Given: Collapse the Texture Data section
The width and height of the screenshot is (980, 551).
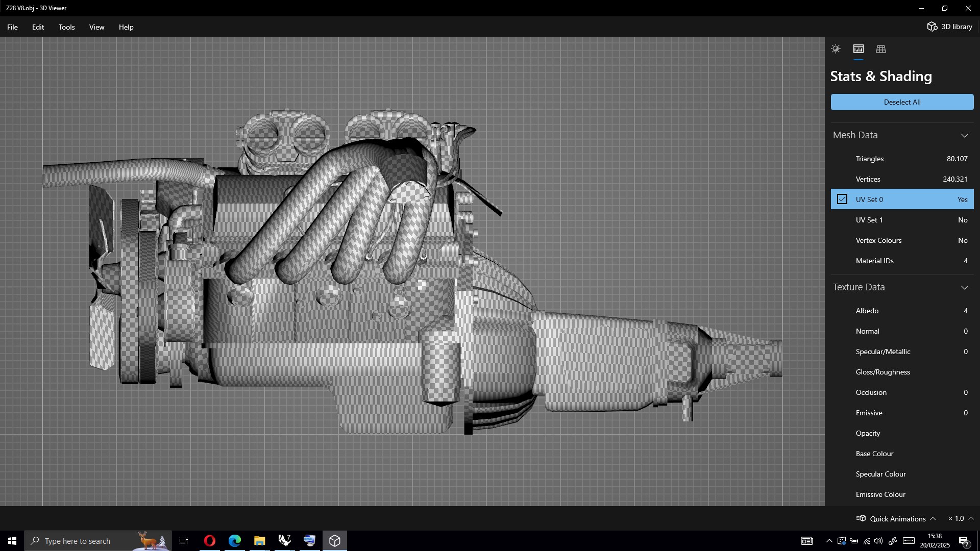Looking at the screenshot, I should pos(964,287).
